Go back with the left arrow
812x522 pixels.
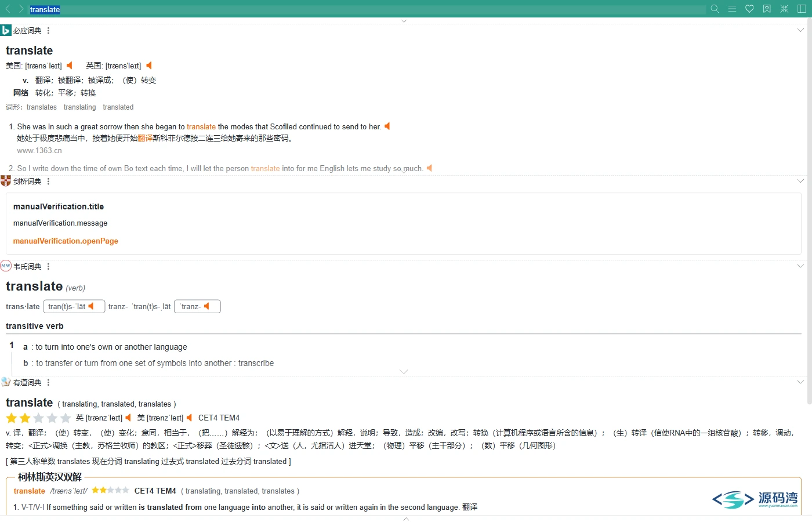tap(8, 9)
